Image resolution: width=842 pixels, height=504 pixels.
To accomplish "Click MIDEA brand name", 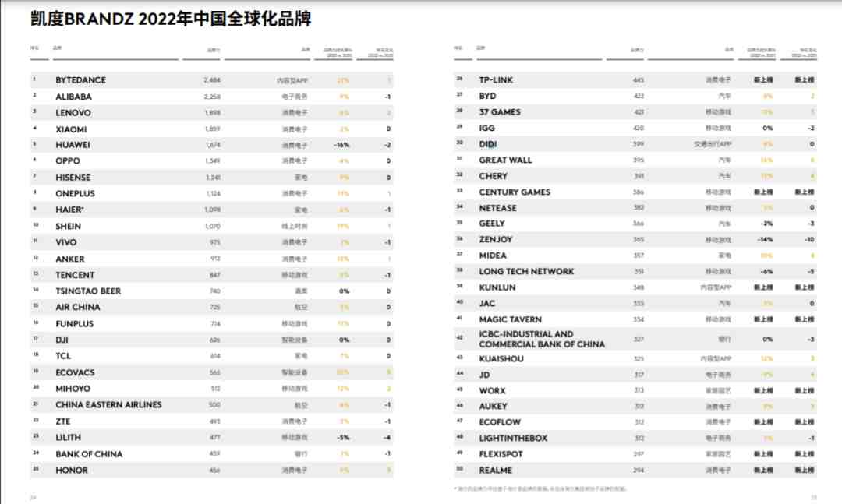I will coord(493,256).
